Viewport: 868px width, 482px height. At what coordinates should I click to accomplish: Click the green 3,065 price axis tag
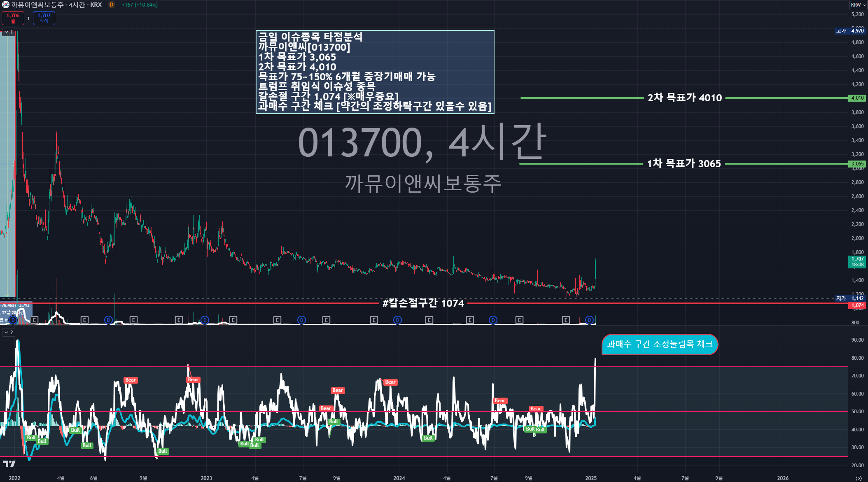857,164
